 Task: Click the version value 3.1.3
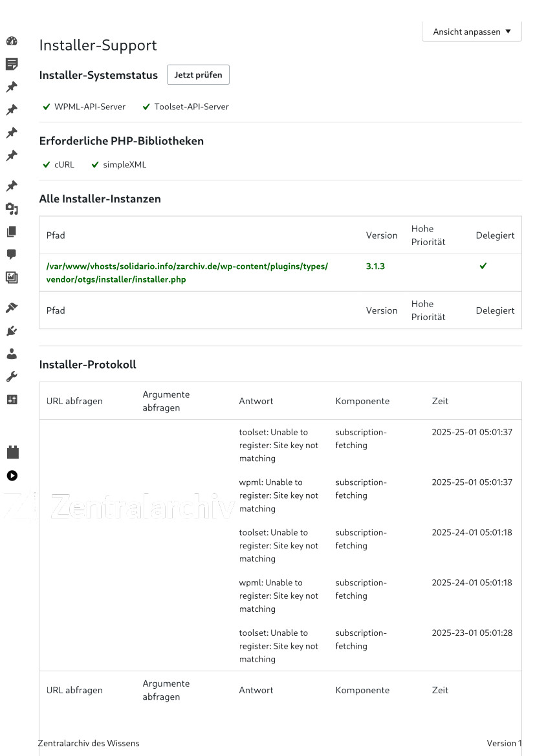pyautogui.click(x=375, y=266)
